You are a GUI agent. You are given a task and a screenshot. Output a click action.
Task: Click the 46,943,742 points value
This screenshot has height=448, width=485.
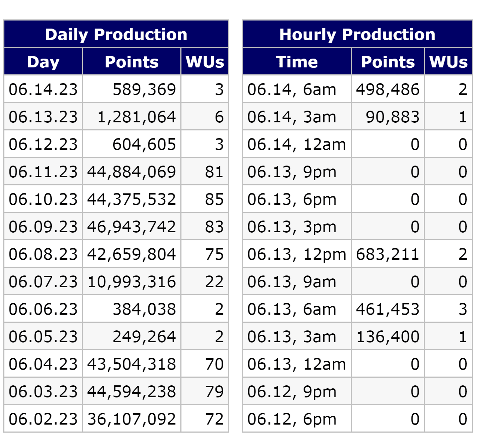click(132, 227)
